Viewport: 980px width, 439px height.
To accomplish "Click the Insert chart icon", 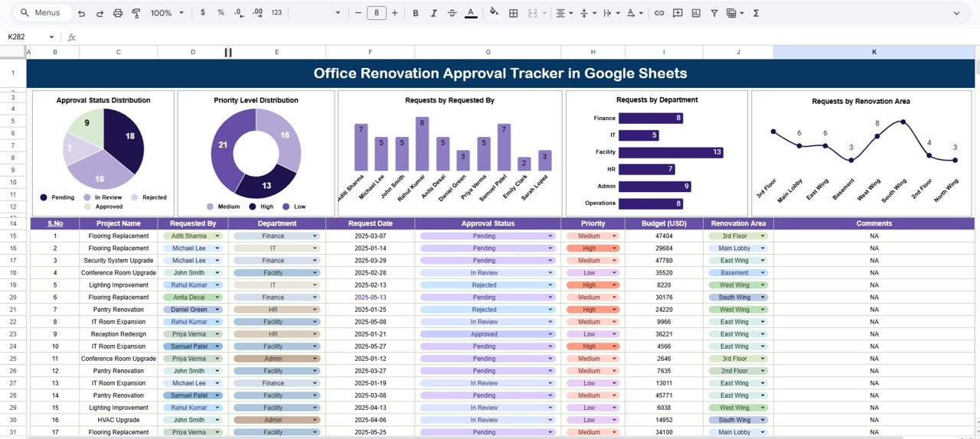I will coord(696,13).
